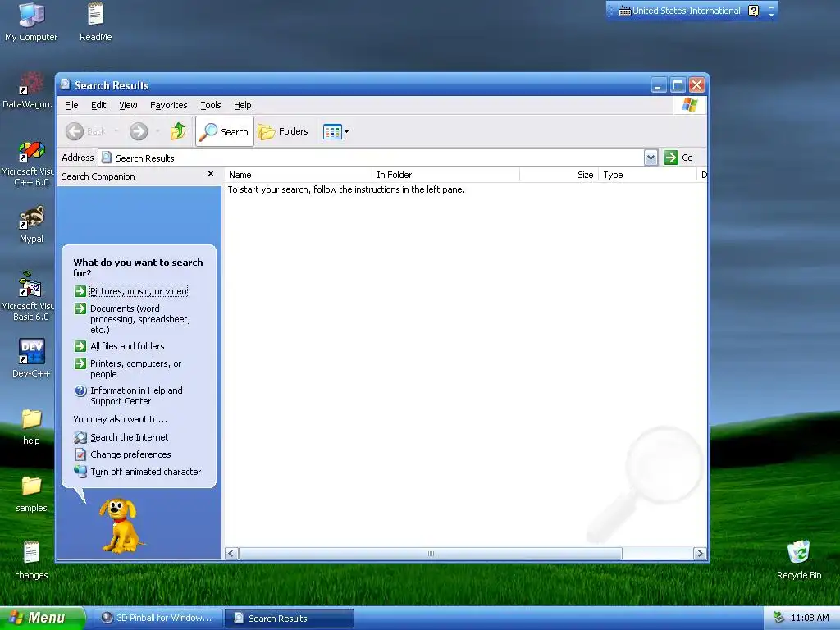Click inside the Address field
Image resolution: width=840 pixels, height=630 pixels.
(x=372, y=157)
